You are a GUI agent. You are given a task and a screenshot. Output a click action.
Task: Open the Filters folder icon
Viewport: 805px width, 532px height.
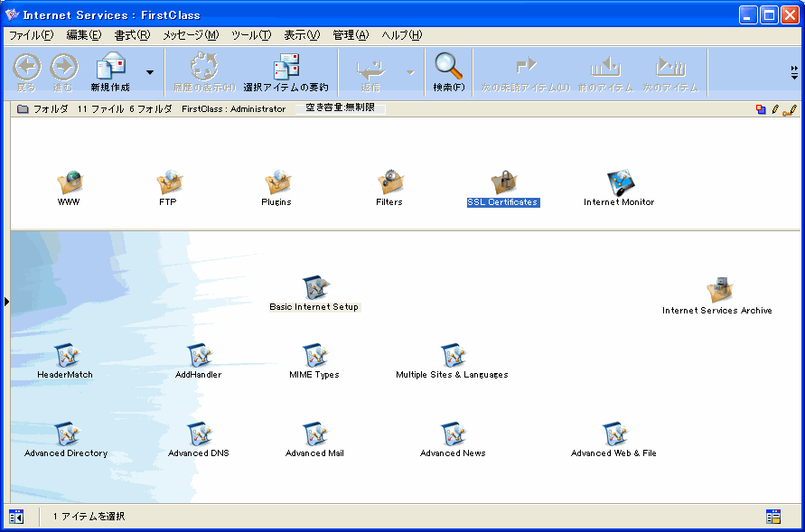pos(390,182)
